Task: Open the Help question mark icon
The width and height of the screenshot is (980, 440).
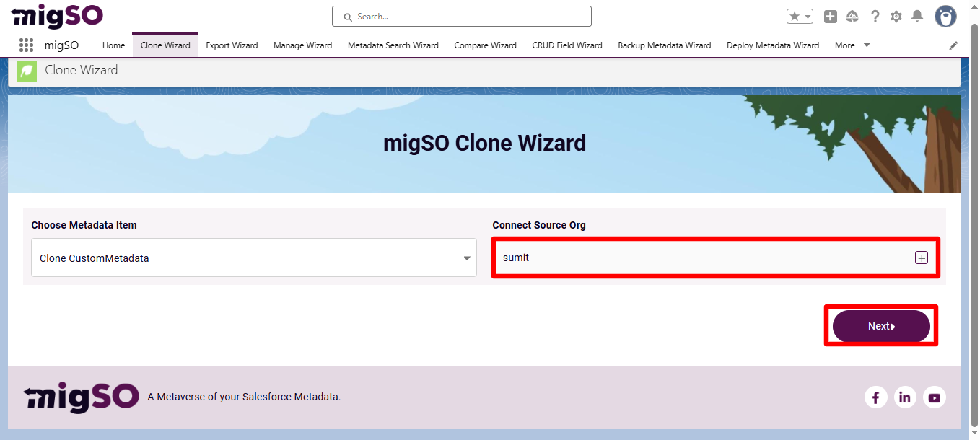Action: tap(875, 16)
